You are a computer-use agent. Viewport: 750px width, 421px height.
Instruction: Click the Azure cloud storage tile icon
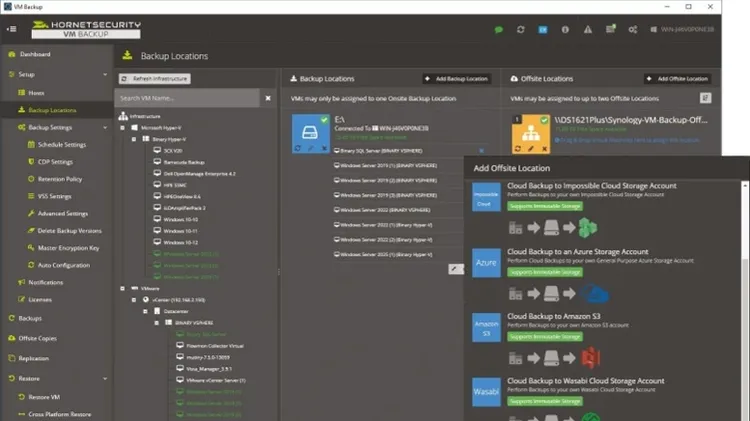(x=486, y=265)
